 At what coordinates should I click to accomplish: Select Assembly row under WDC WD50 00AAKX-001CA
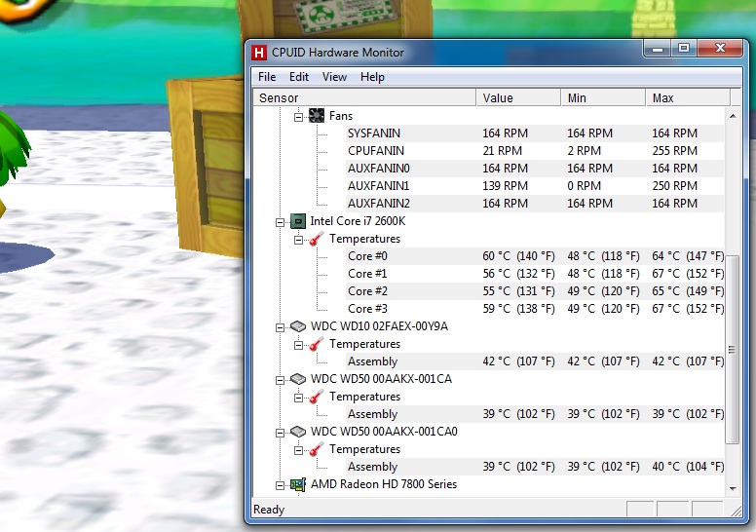tap(535, 414)
